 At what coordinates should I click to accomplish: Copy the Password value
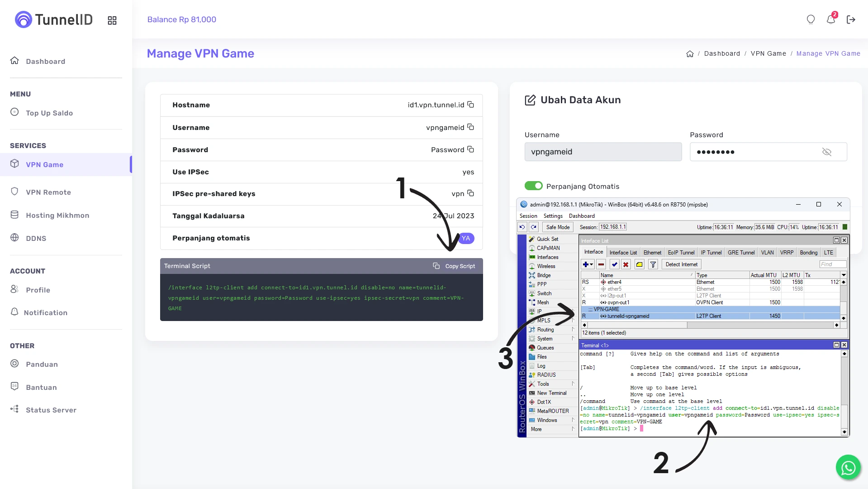[470, 149]
